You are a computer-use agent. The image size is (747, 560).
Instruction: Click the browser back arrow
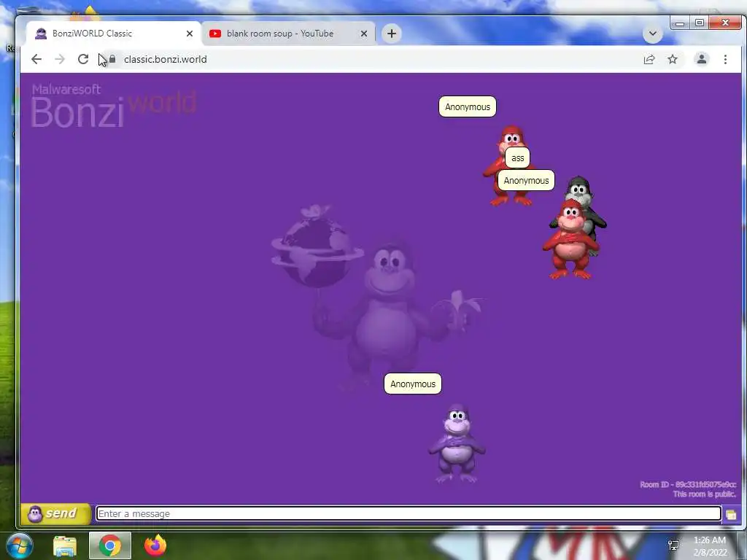(36, 59)
